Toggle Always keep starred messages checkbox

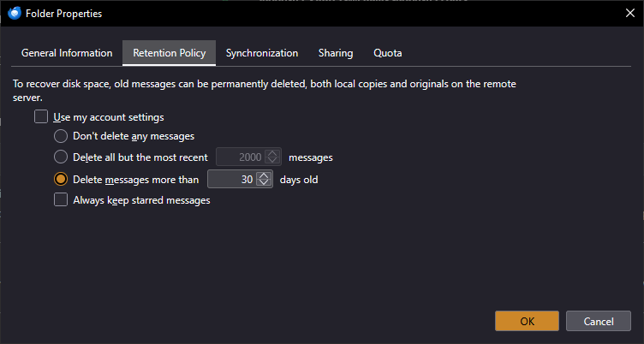61,200
